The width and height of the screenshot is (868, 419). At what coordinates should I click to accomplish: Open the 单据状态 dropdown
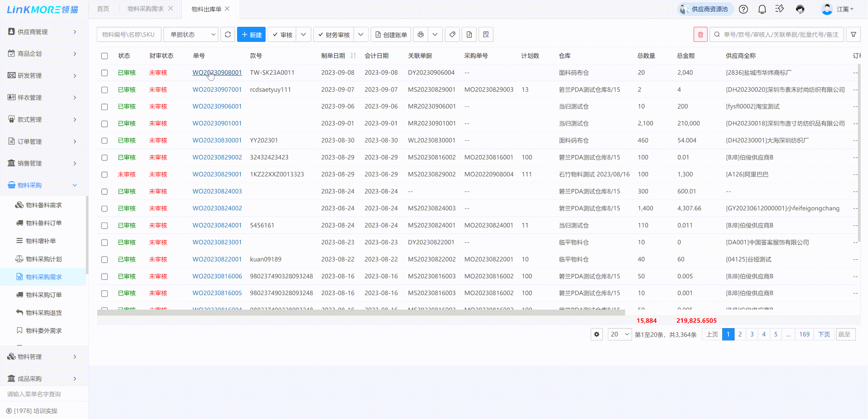coord(191,35)
